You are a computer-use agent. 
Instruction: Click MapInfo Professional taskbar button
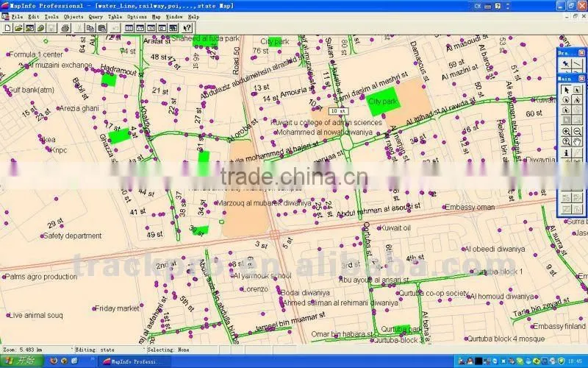[x=133, y=361]
